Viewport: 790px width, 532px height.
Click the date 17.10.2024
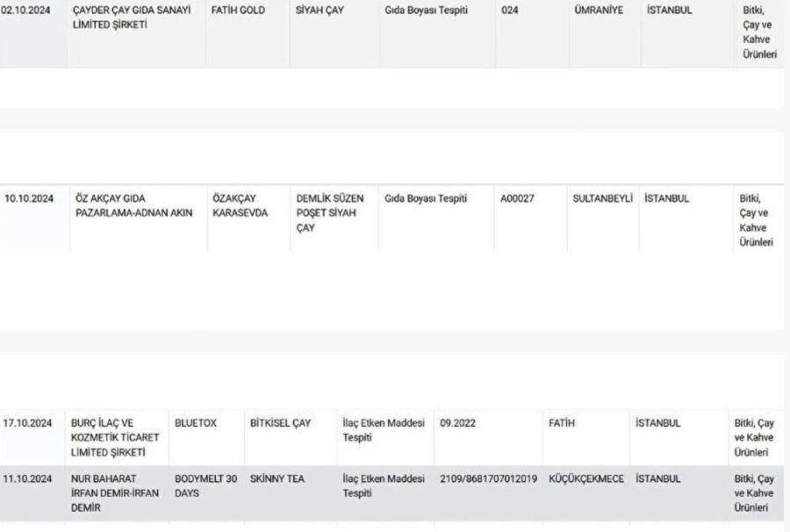point(27,423)
